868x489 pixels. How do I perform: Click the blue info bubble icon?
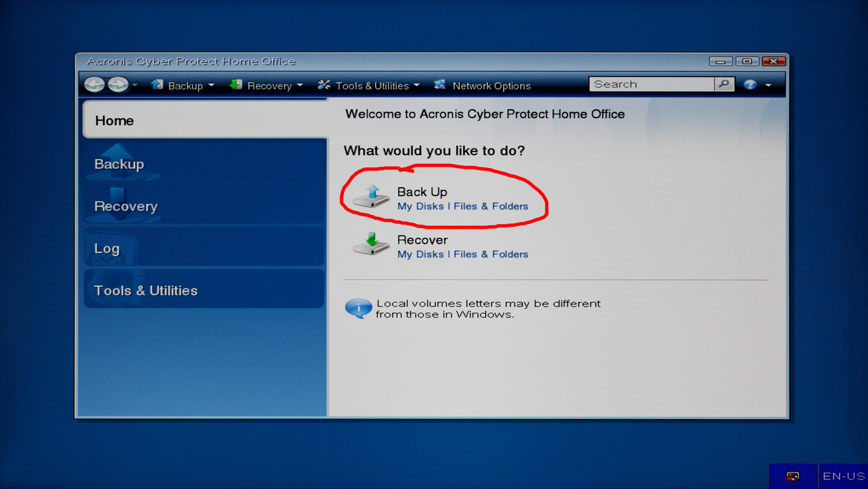point(359,309)
